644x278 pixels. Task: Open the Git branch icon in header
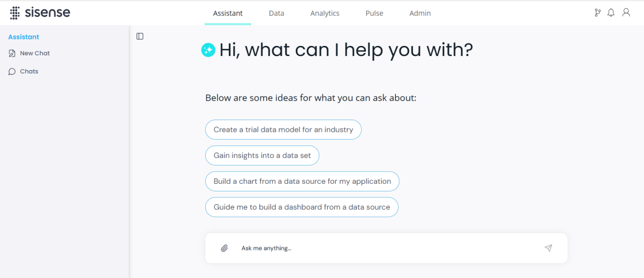[598, 13]
